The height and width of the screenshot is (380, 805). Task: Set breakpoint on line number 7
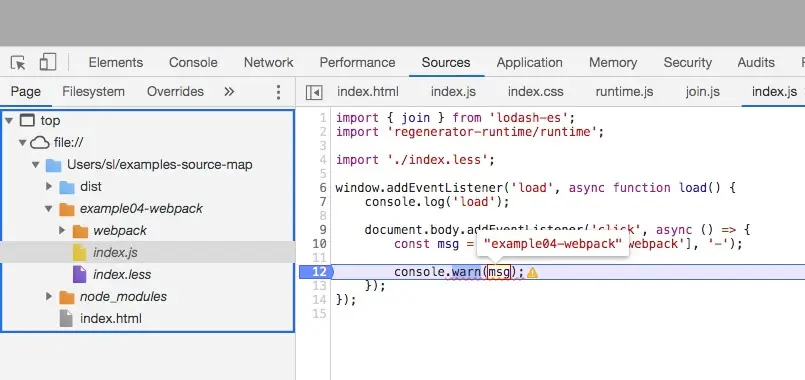pyautogui.click(x=323, y=202)
